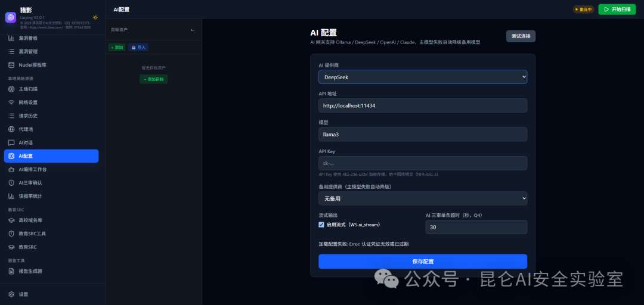Toggle the 启用流式 checkbox
This screenshot has width=644, height=305.
(x=321, y=225)
